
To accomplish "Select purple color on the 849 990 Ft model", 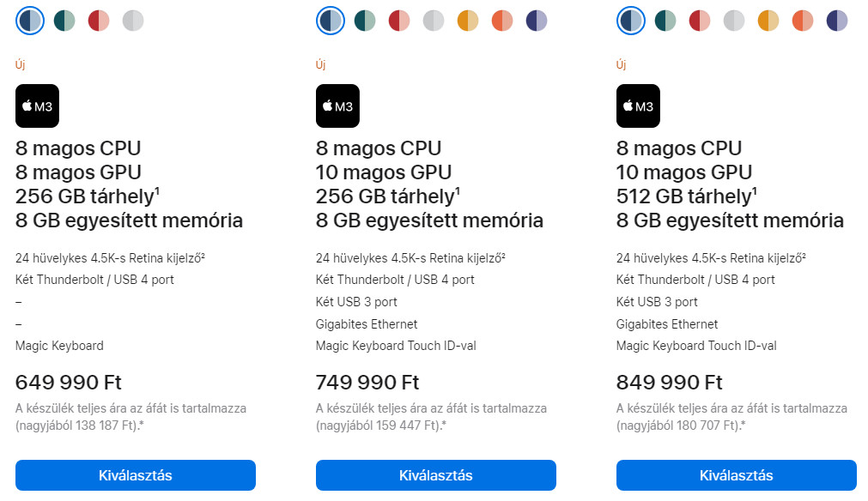I will 837,21.
